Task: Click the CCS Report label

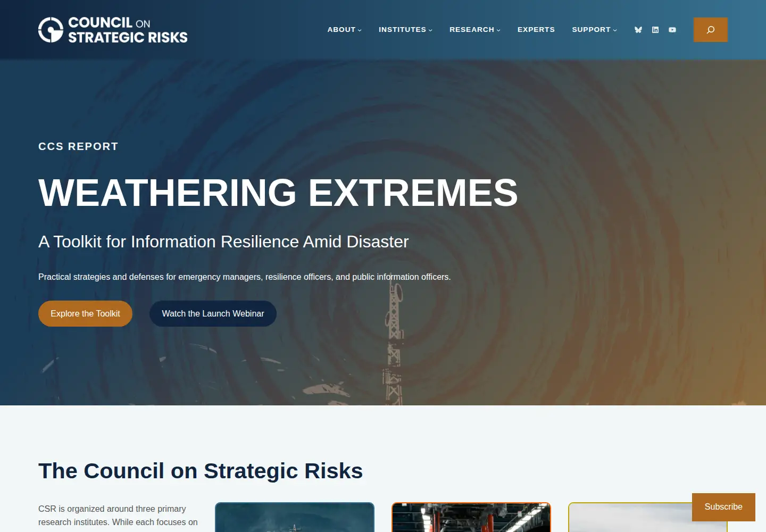Action: click(78, 146)
